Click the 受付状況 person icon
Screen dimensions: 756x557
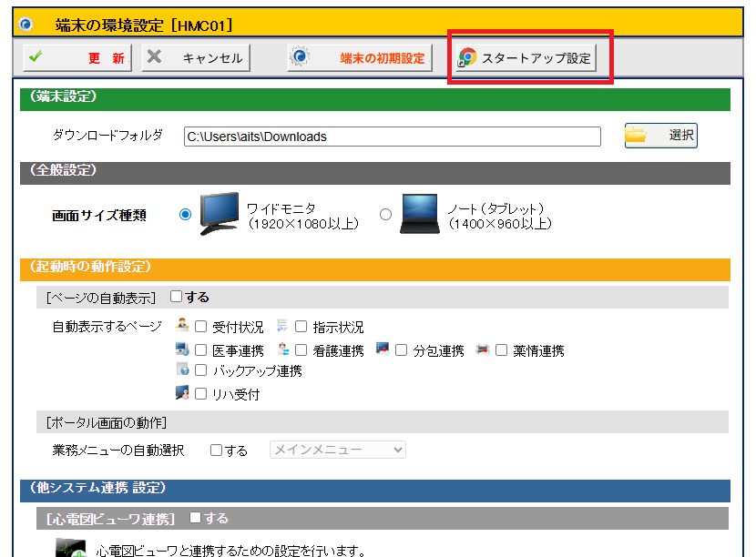182,324
